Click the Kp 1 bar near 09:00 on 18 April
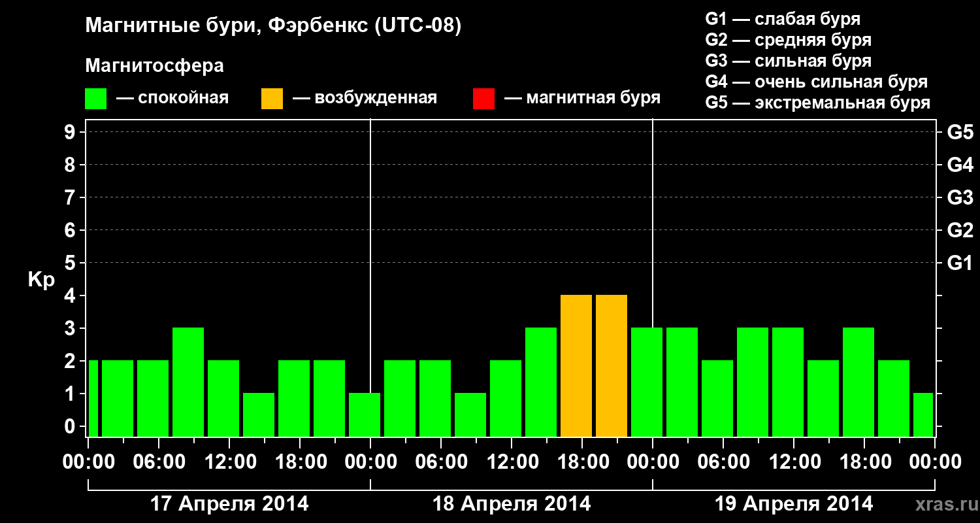 tap(470, 414)
